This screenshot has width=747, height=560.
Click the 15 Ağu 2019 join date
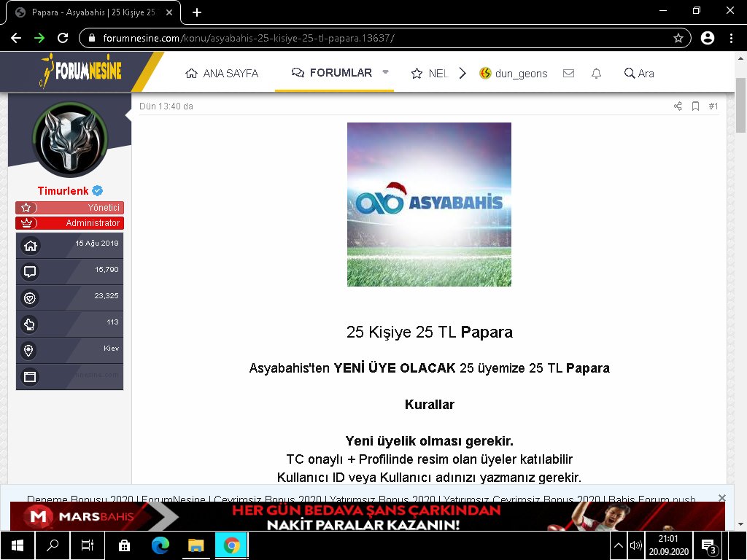point(97,243)
